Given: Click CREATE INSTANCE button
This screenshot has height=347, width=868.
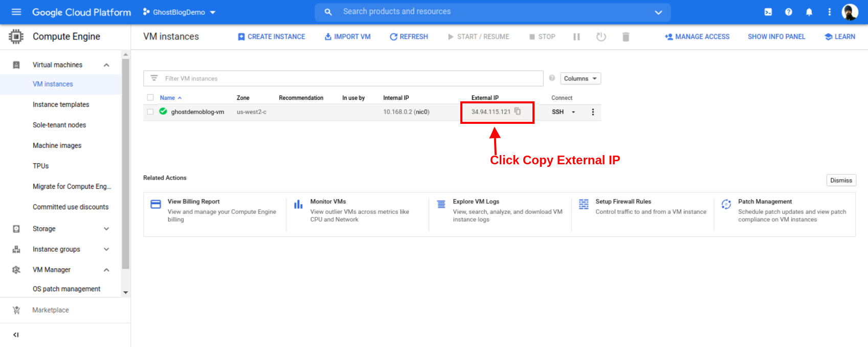Looking at the screenshot, I should [x=271, y=37].
